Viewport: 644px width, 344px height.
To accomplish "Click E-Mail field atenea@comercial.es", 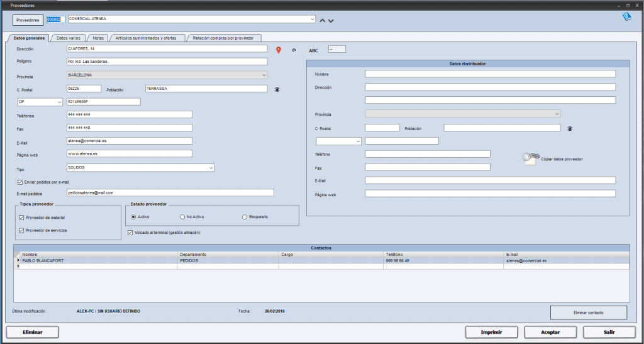I will click(130, 141).
